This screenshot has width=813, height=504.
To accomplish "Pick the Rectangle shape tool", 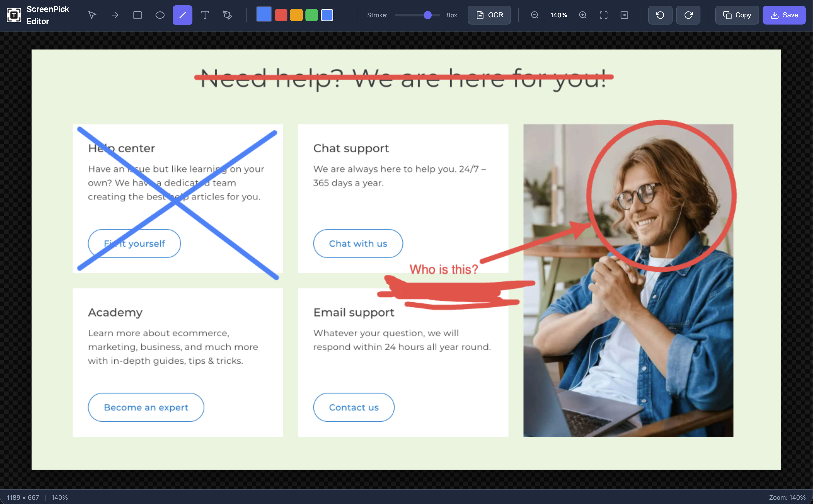I will [137, 15].
